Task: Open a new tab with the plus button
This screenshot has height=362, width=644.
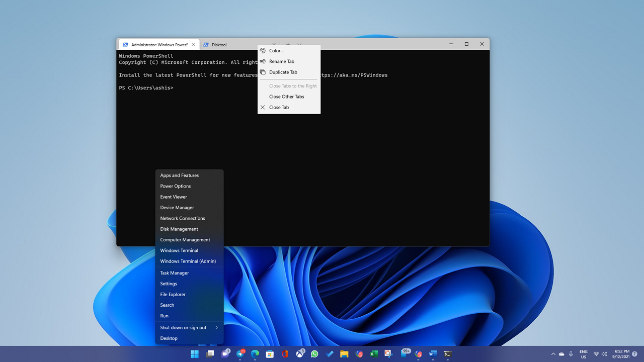Action: pyautogui.click(x=288, y=44)
